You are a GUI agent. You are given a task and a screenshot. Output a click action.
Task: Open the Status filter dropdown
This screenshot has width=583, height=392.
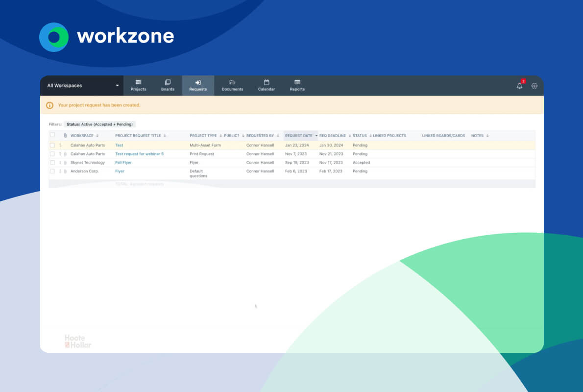pos(100,124)
